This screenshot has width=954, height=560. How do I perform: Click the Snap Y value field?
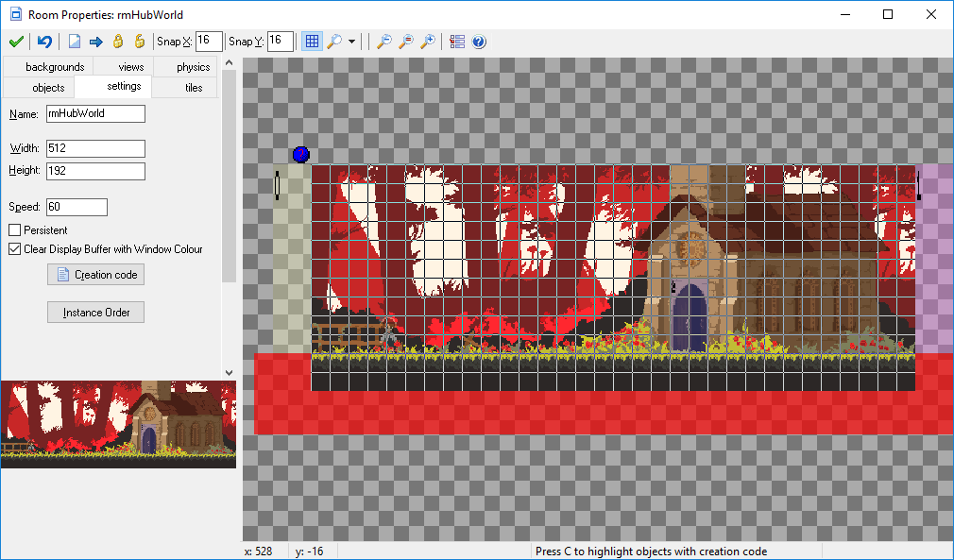(x=281, y=41)
